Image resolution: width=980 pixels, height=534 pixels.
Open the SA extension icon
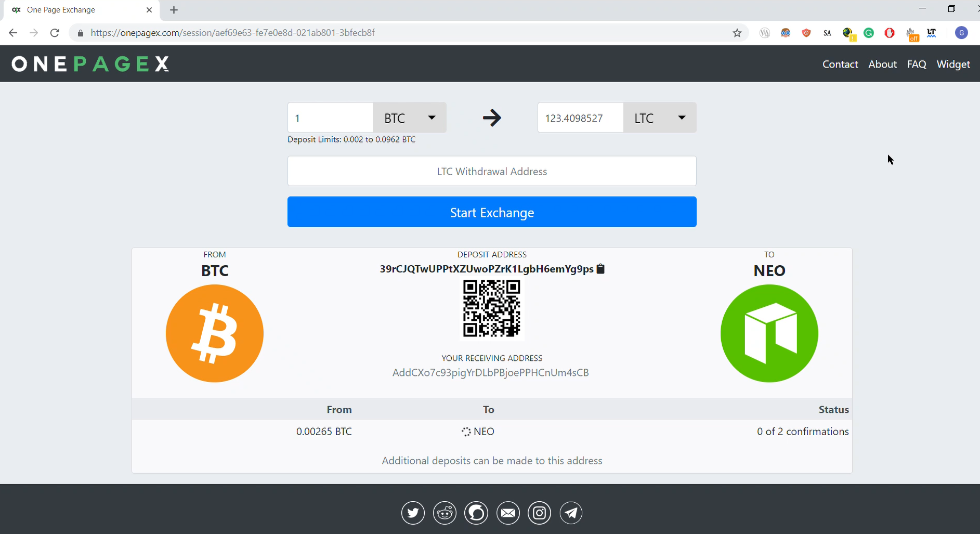click(827, 33)
